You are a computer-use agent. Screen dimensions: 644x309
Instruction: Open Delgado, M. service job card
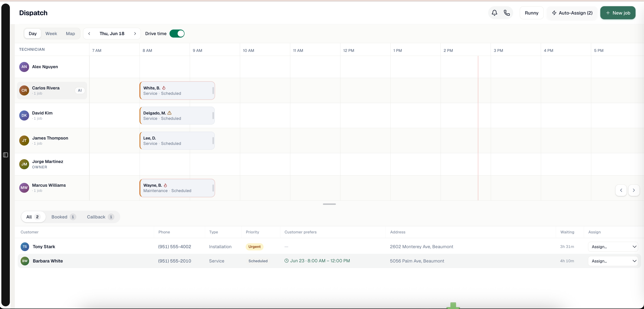pyautogui.click(x=177, y=115)
